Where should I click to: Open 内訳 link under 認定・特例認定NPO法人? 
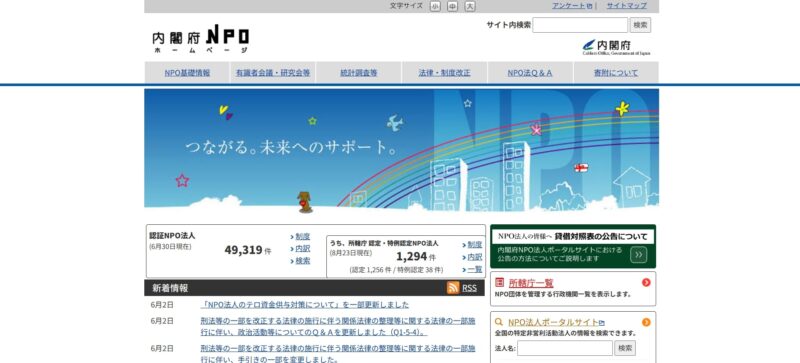(x=474, y=257)
